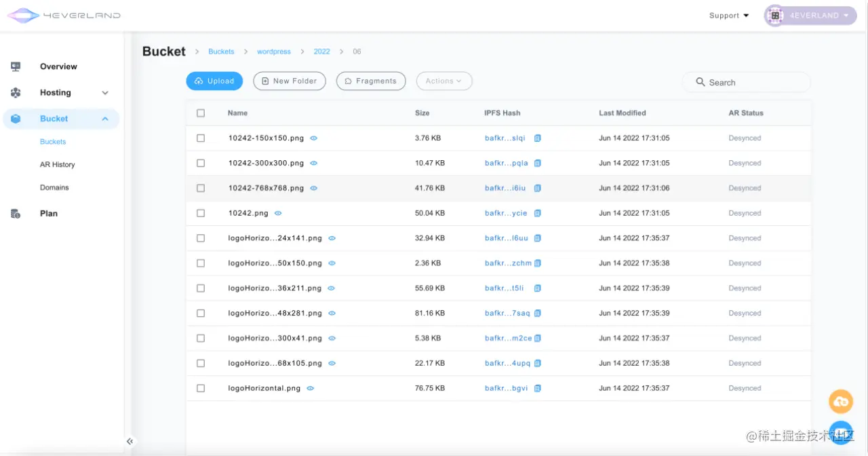868x456 pixels.
Task: Go to 2022 breadcrumb link
Action: pyautogui.click(x=321, y=52)
